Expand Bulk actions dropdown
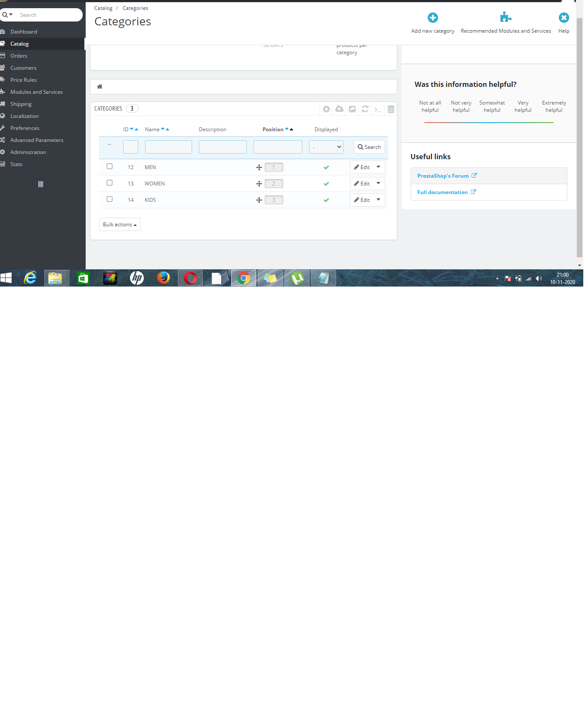This screenshot has height=728, width=588. click(x=120, y=225)
